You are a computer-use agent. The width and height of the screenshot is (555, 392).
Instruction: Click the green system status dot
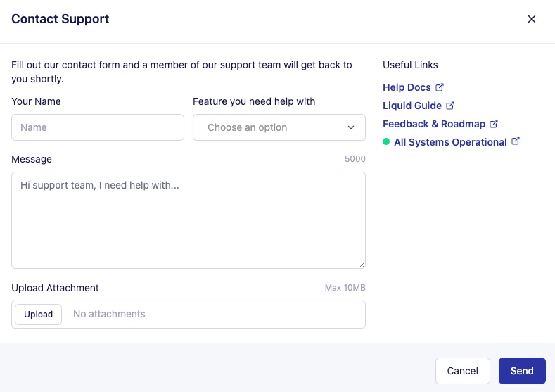pyautogui.click(x=386, y=142)
